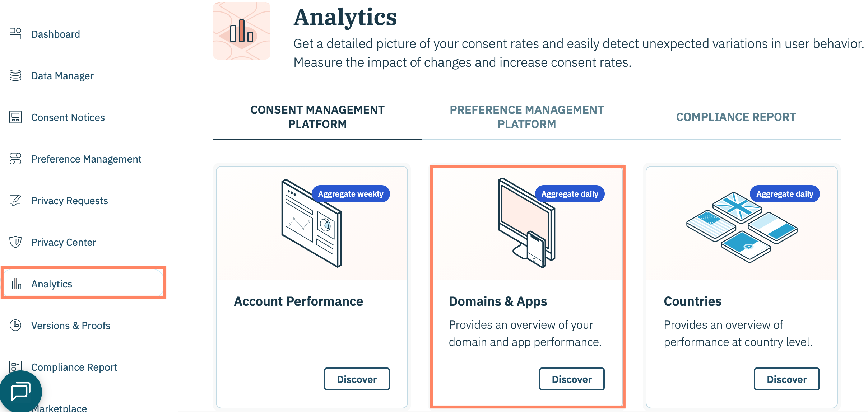Click the Analytics bar chart sidebar icon
The height and width of the screenshot is (412, 868).
pos(15,284)
